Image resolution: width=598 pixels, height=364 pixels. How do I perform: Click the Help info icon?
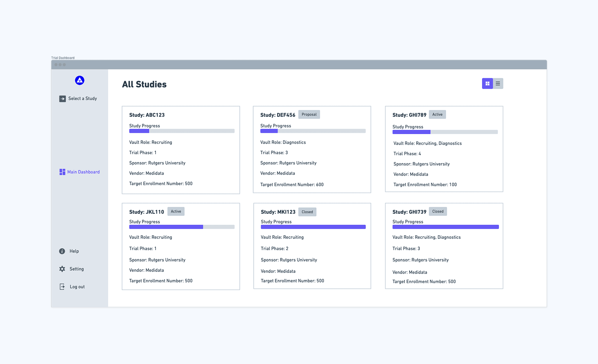[x=62, y=251]
